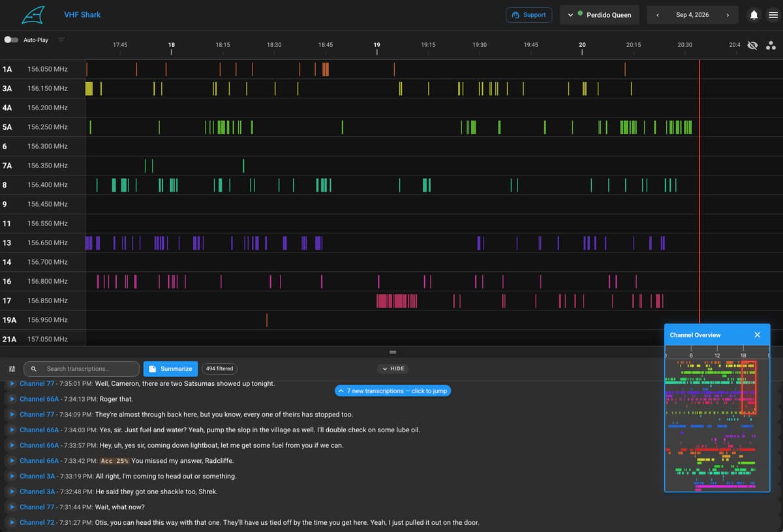Play the 'Wait, what now?' transcription

(12, 507)
